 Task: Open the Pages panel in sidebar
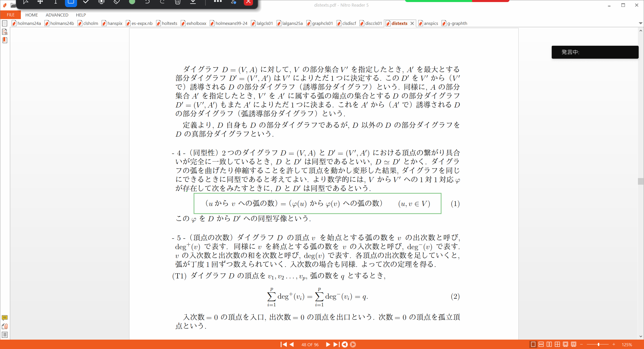[x=5, y=24]
